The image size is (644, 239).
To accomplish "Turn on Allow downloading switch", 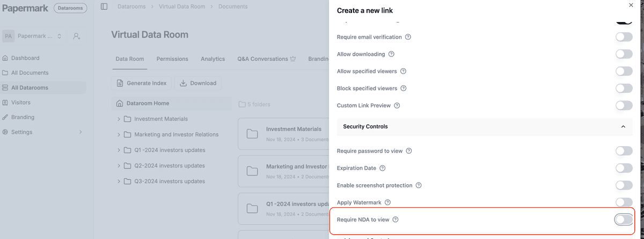I will point(624,54).
